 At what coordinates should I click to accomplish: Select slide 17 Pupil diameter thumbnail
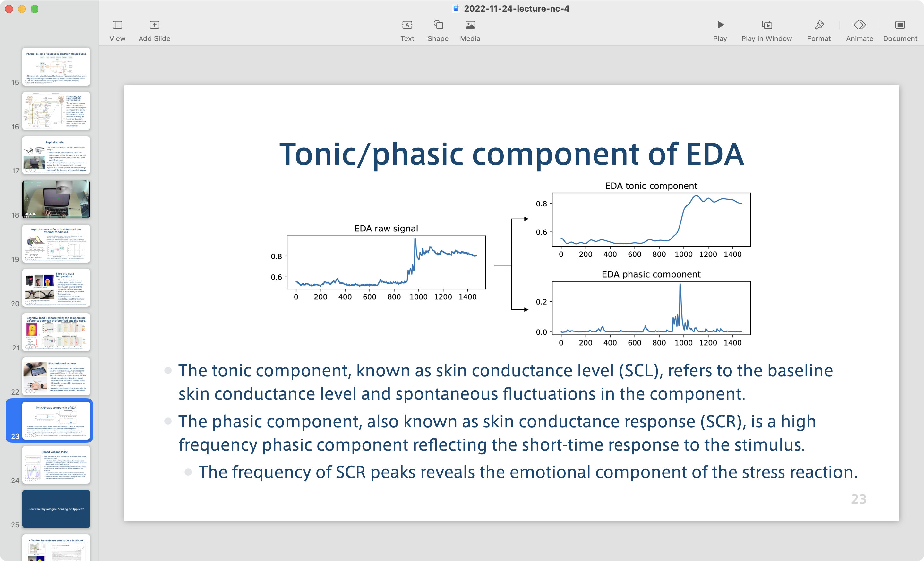(56, 155)
